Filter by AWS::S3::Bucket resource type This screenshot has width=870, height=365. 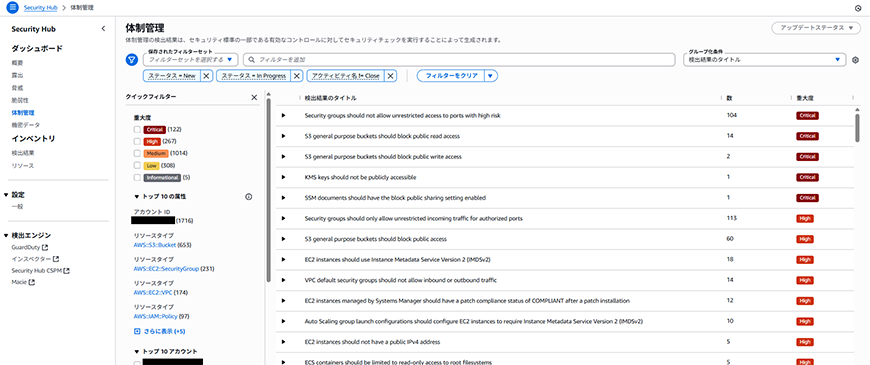point(155,245)
